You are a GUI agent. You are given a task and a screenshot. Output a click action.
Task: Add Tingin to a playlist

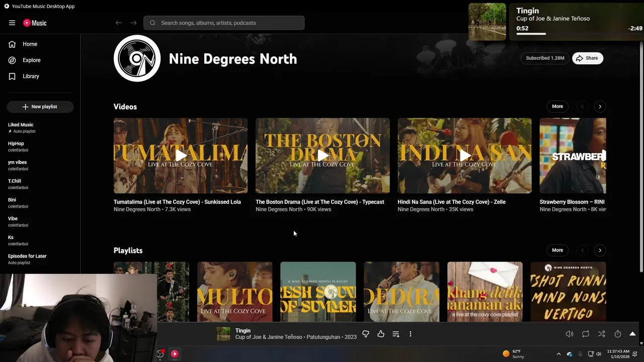[396, 334]
